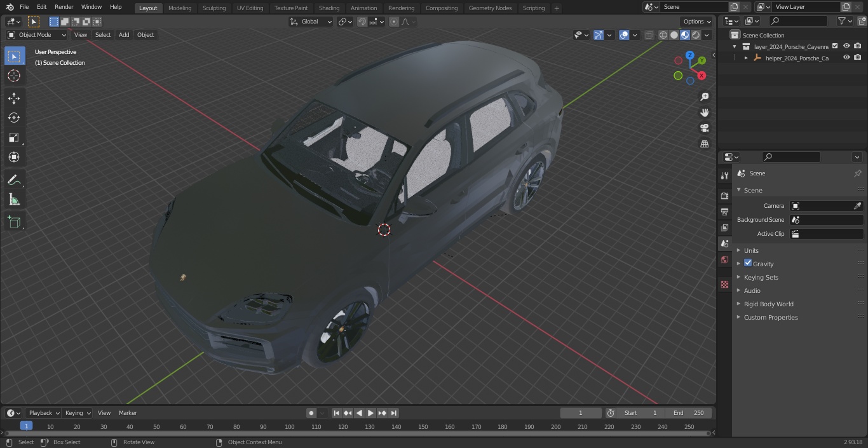Expand the Custom Properties panel
Image resolution: width=868 pixels, height=448 pixels.
[771, 317]
